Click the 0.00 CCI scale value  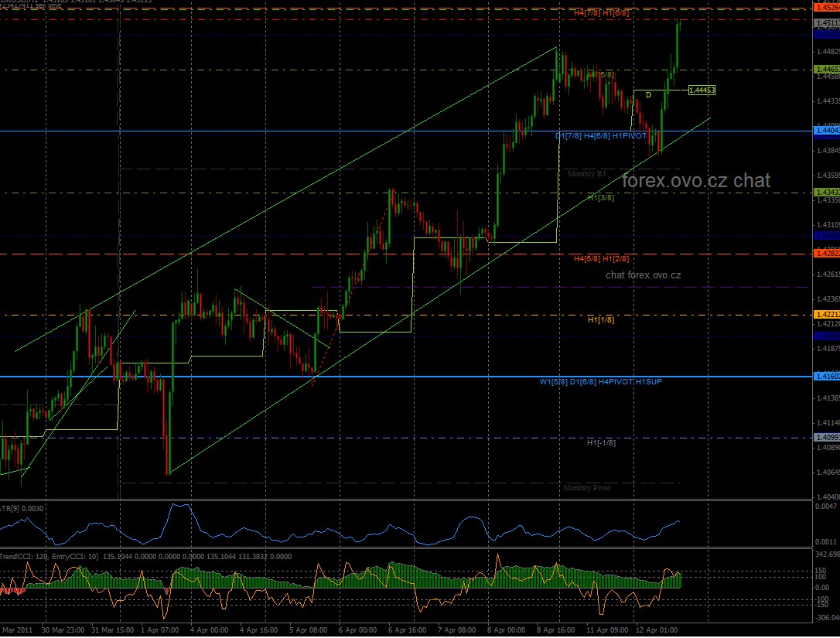click(x=821, y=587)
